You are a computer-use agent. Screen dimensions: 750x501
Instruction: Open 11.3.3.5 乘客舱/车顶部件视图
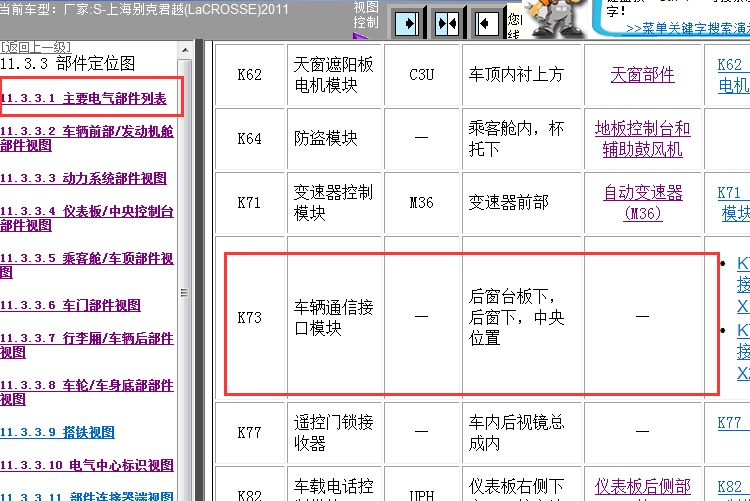(87, 265)
